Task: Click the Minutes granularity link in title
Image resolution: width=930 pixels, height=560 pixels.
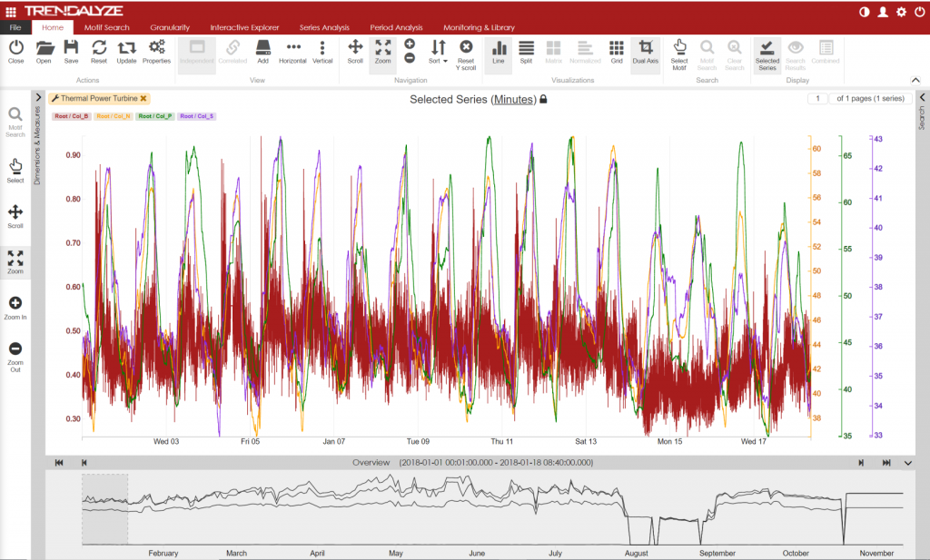Action: point(513,100)
